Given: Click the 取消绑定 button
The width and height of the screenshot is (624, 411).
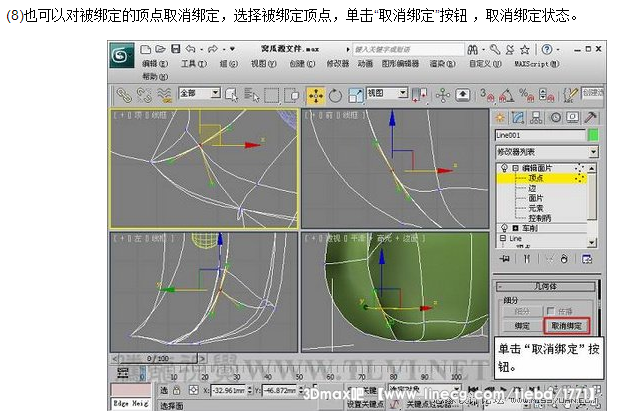Looking at the screenshot, I should (566, 326).
